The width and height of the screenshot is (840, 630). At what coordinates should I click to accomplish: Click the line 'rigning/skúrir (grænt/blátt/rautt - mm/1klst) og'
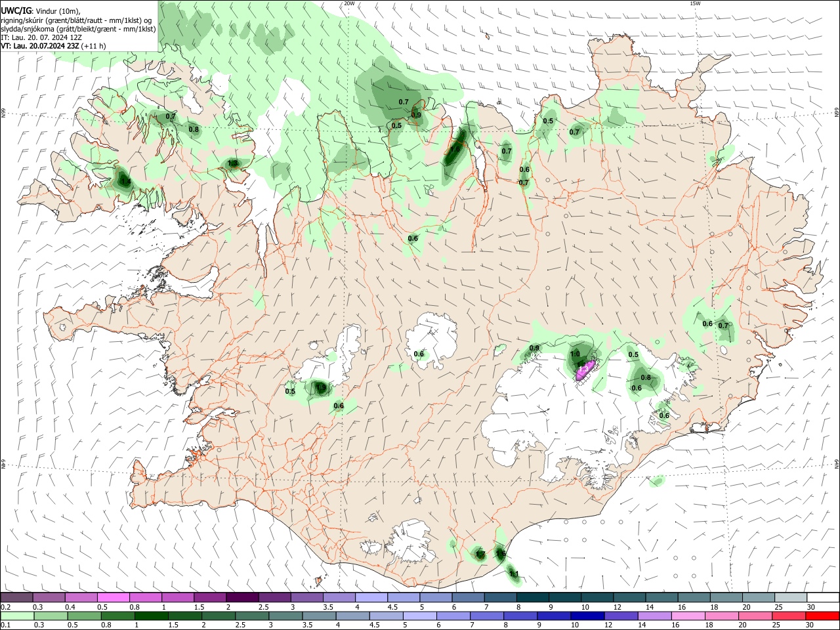click(76, 20)
